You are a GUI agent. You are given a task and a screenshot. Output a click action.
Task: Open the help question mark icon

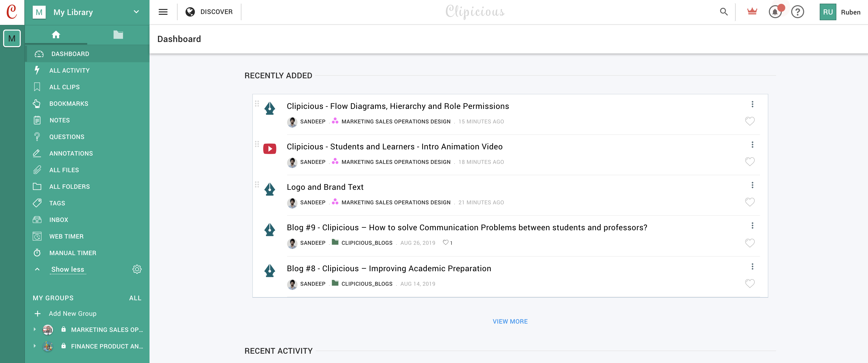tap(797, 12)
